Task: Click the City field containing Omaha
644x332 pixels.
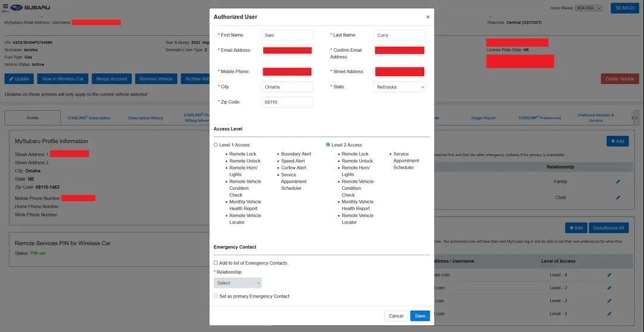Action: point(287,87)
